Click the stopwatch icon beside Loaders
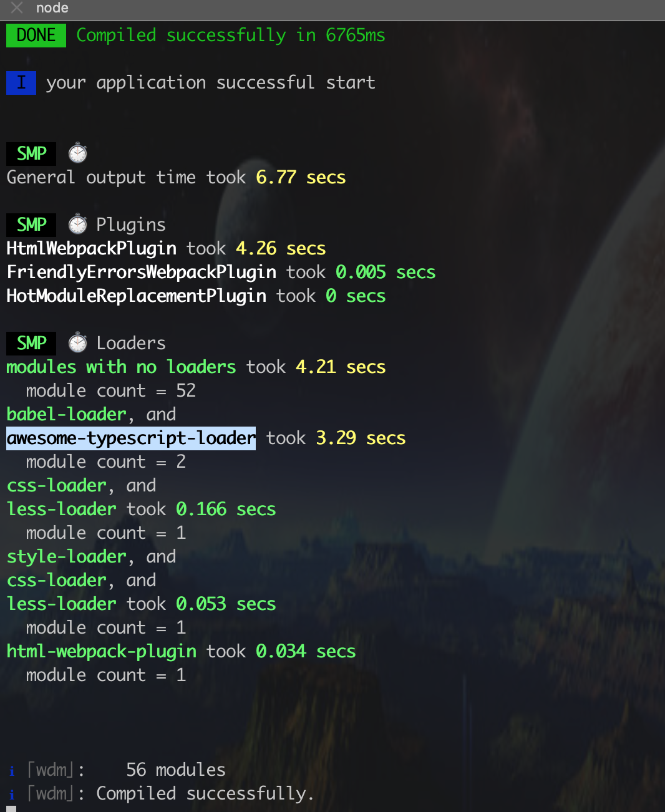Viewport: 665px width, 812px height. click(77, 343)
